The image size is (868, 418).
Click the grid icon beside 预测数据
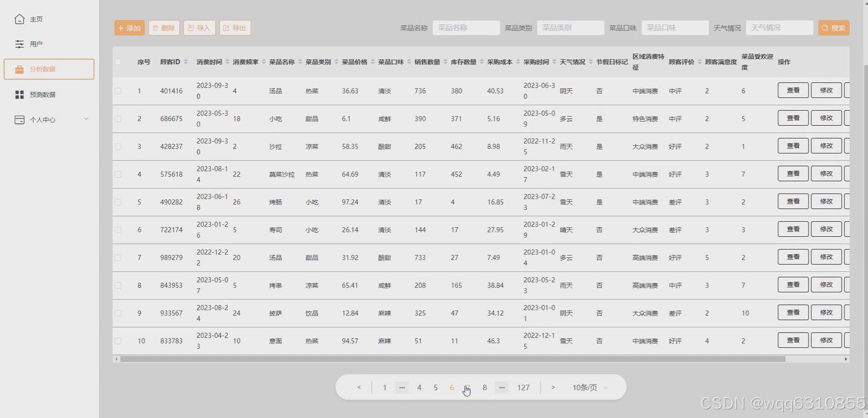(x=20, y=95)
